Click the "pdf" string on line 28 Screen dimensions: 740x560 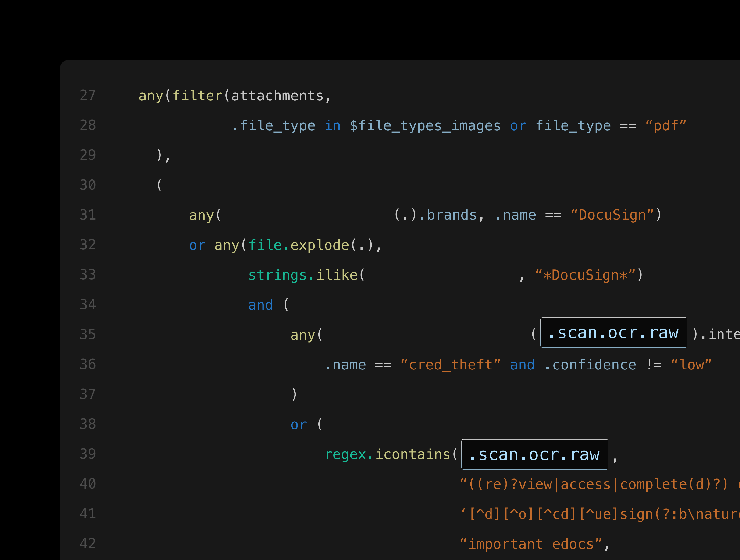pyautogui.click(x=666, y=126)
